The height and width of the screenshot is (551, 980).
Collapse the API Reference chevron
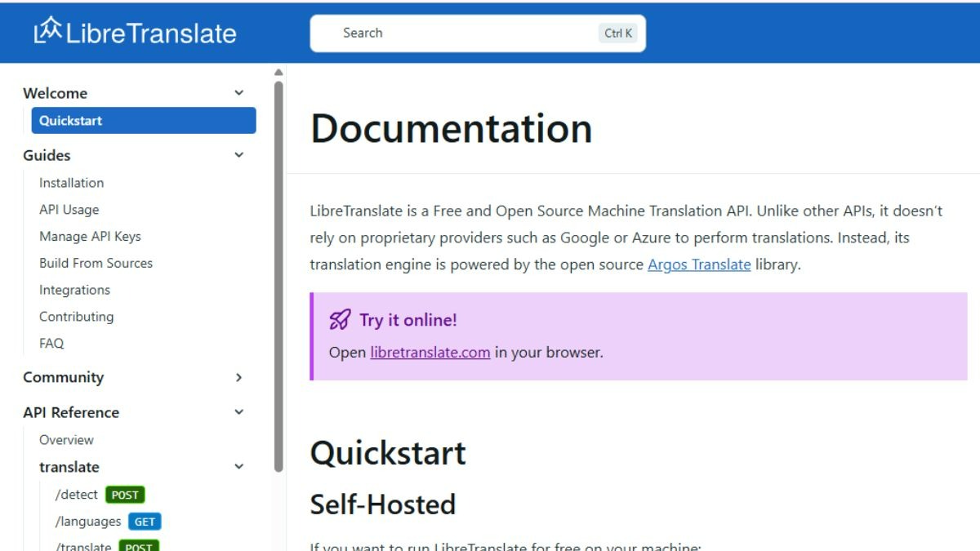point(238,412)
